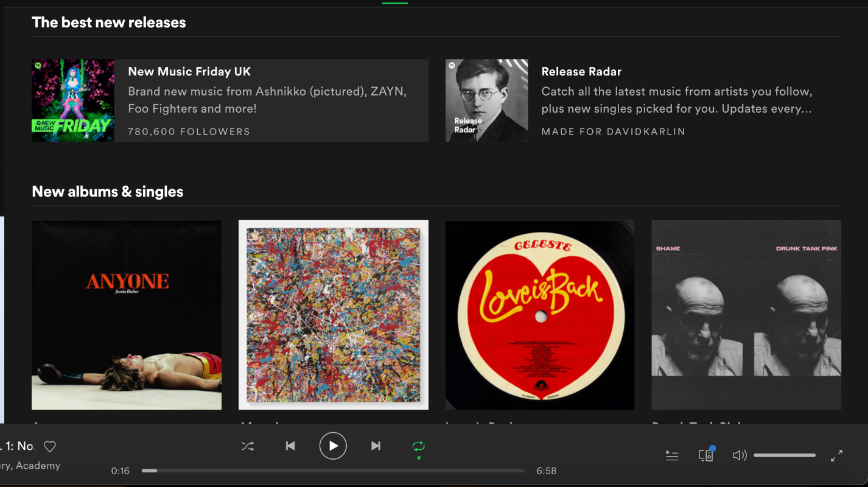
Task: Open the Shame Drunk Tank Pink cover
Action: [x=746, y=315]
